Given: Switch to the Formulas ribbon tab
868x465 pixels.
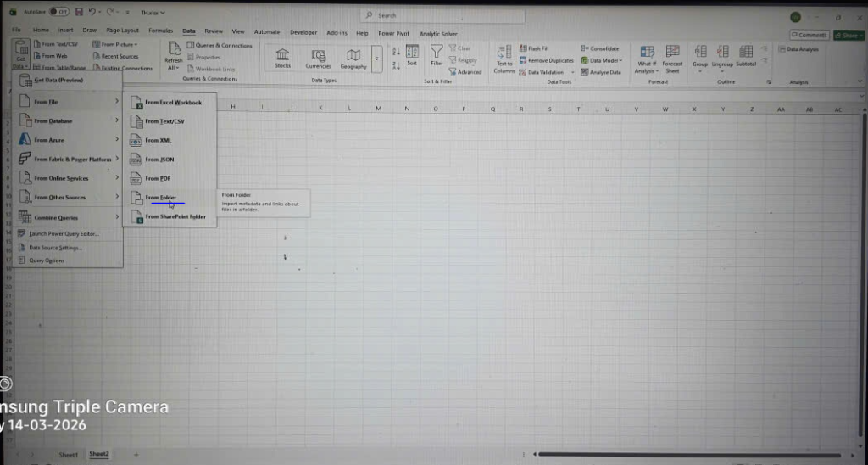Looking at the screenshot, I should [x=160, y=31].
